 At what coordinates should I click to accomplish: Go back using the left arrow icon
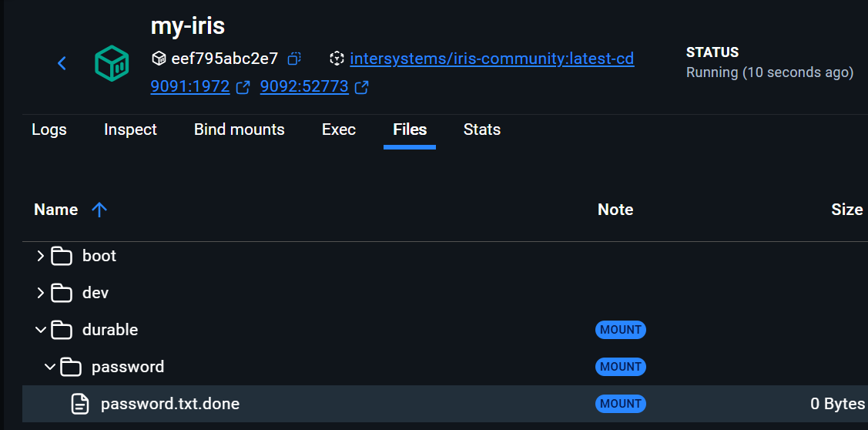click(x=62, y=63)
